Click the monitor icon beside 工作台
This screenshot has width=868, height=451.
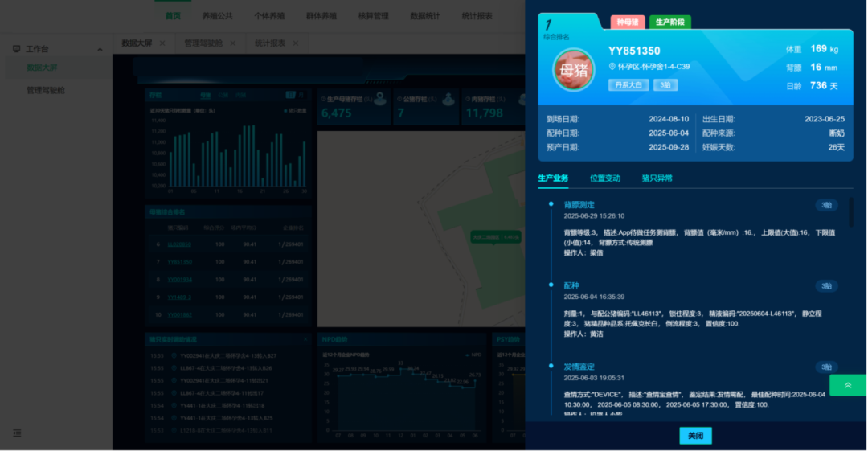[17, 49]
